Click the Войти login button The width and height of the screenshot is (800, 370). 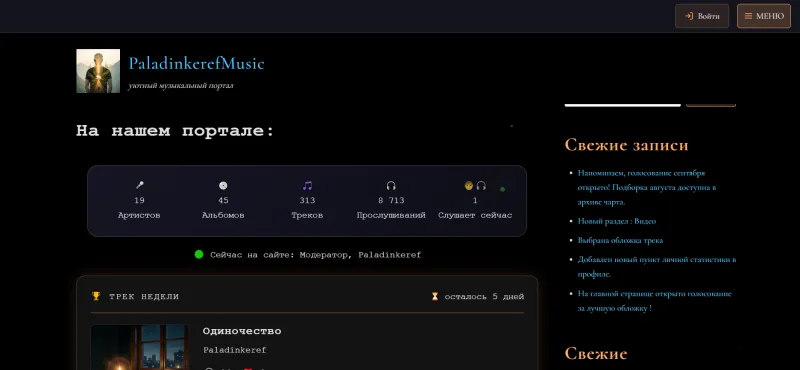[702, 16]
